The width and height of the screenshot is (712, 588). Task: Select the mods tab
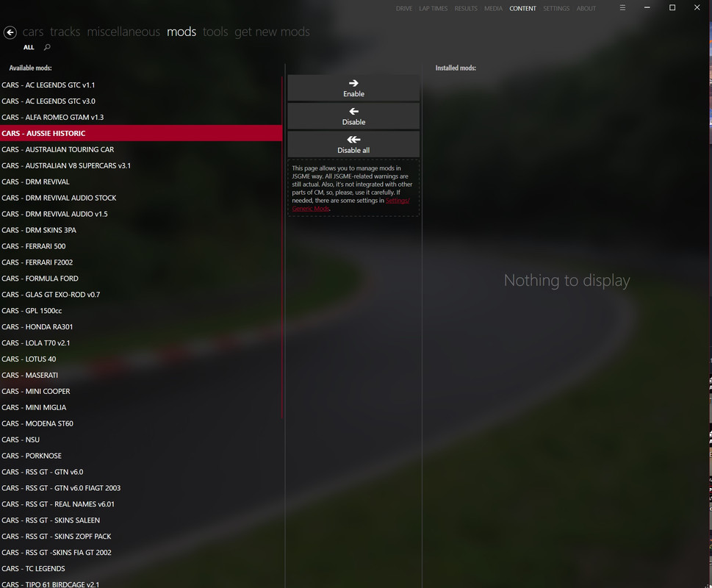pyautogui.click(x=181, y=32)
